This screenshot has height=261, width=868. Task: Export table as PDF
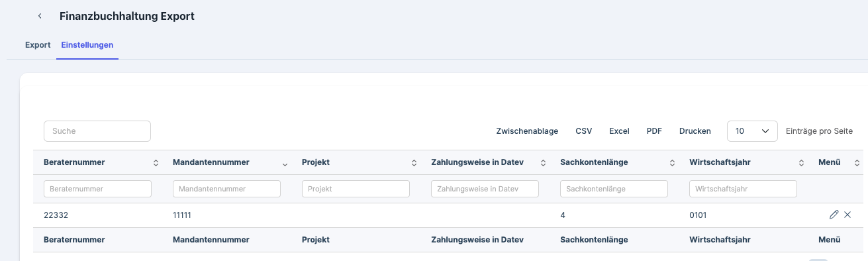point(654,131)
